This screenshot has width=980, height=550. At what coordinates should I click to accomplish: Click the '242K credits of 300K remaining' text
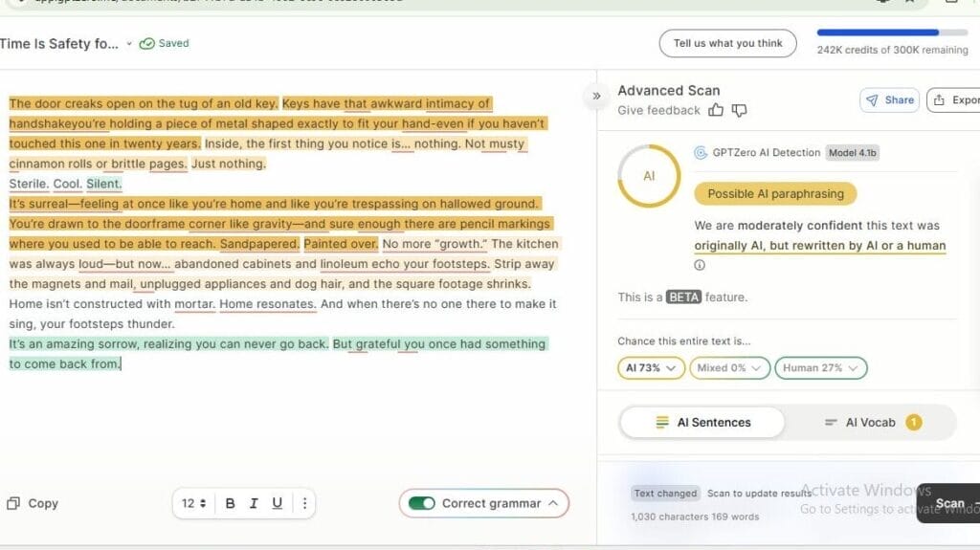coord(892,50)
